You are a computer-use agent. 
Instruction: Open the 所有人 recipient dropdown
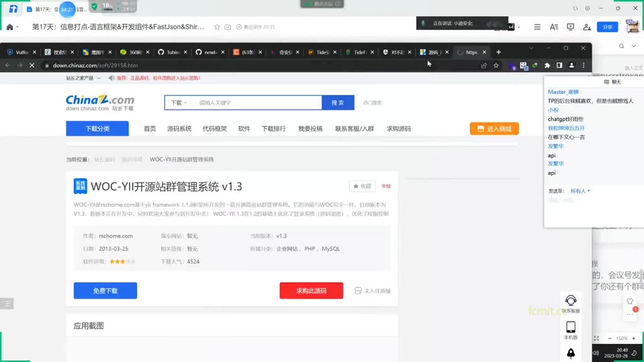coord(580,191)
